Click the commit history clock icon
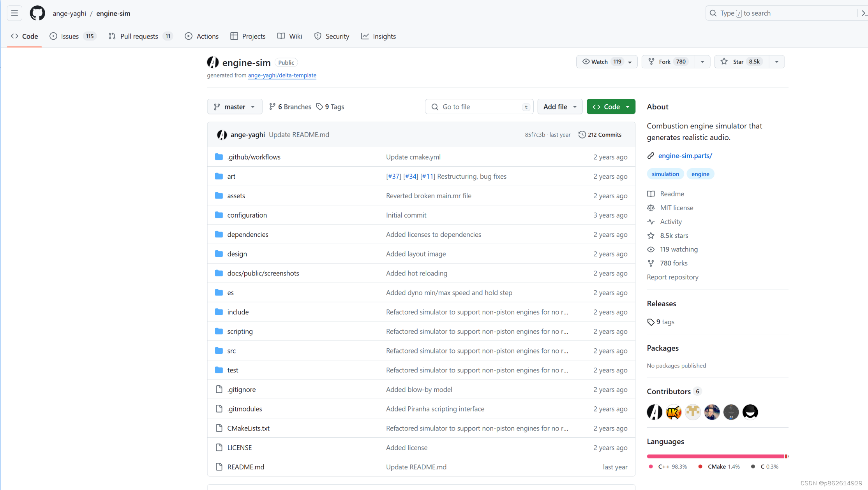Screen dimensions: 868x490 582,135
